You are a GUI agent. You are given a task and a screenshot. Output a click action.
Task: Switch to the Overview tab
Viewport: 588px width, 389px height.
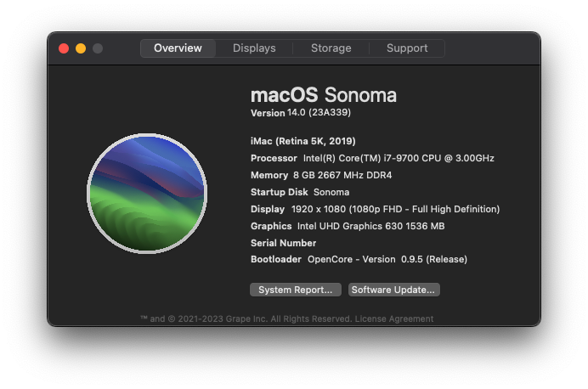pyautogui.click(x=178, y=48)
